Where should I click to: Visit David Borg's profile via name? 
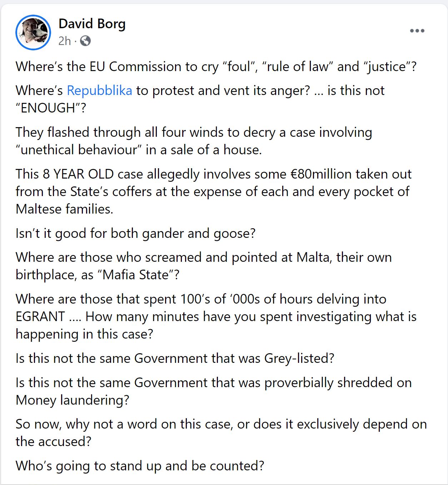click(92, 24)
